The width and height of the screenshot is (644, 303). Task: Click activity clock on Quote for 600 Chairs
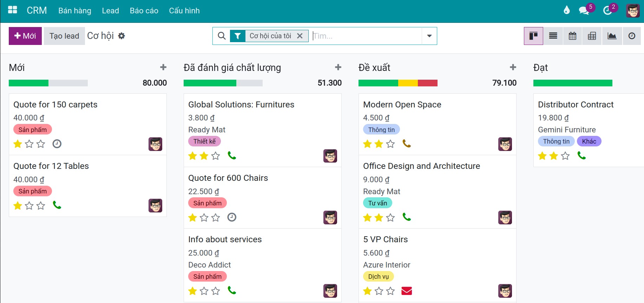tap(232, 217)
